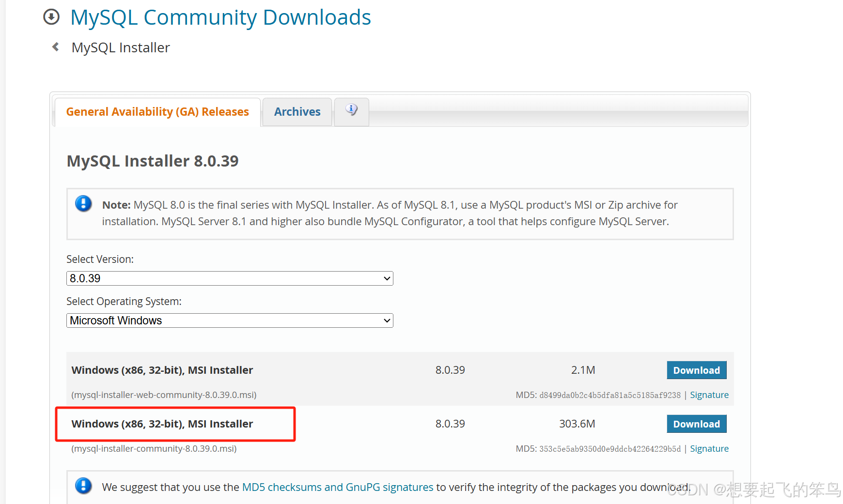The height and width of the screenshot is (504, 843).
Task: Go to MySQL Installer breadcrumb text
Action: click(121, 47)
